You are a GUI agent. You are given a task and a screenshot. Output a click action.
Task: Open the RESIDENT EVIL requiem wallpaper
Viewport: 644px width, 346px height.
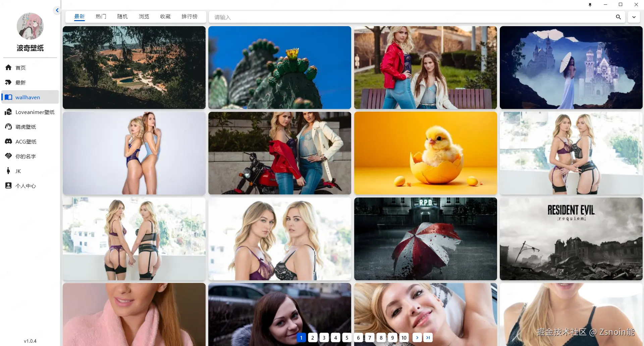coord(571,239)
